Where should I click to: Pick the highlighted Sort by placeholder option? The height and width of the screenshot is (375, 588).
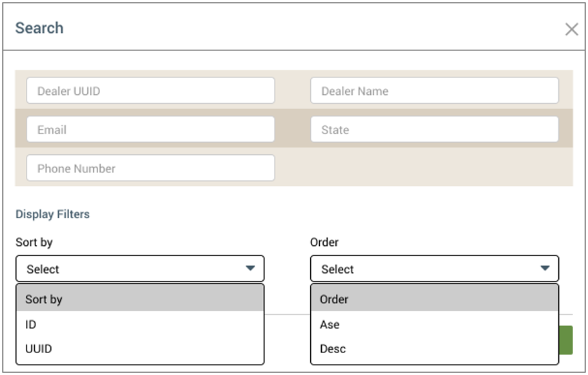(x=140, y=299)
